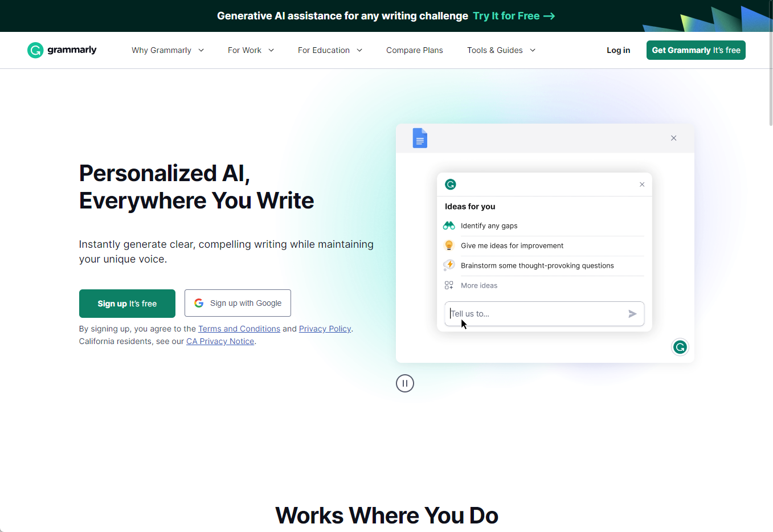
Task: Expand the For Work menu chevron
Action: (271, 50)
